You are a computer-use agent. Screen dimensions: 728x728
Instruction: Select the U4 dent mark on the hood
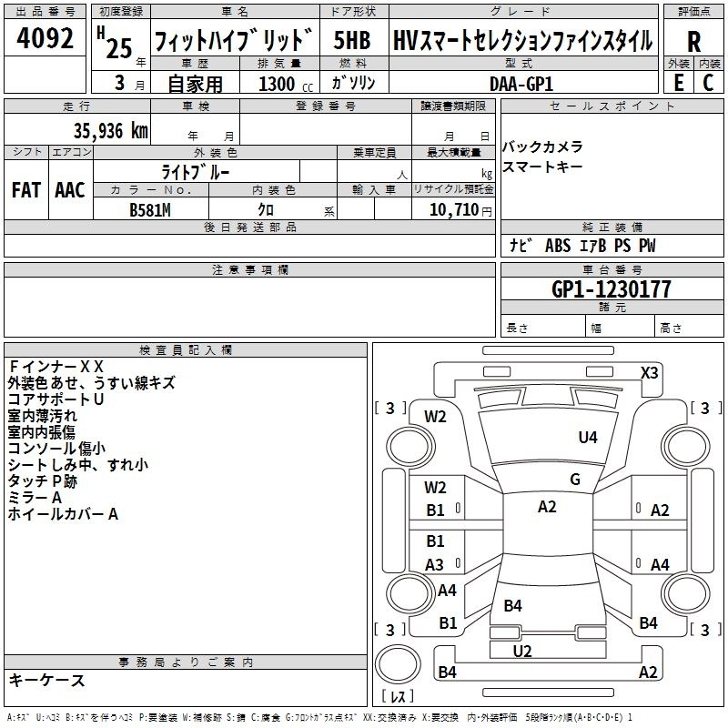[588, 438]
